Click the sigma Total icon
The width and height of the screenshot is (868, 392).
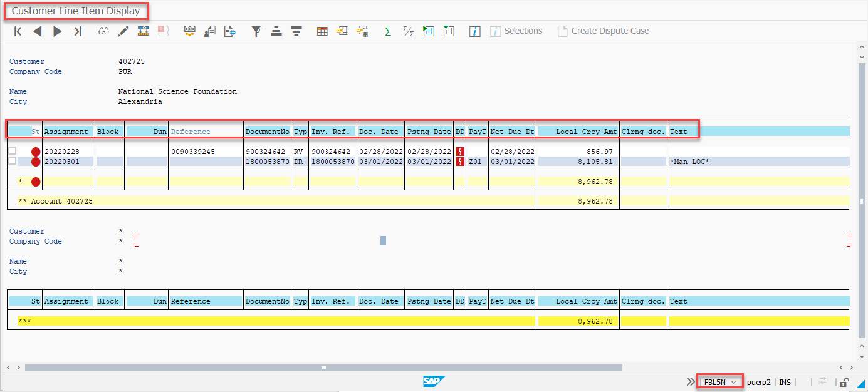pyautogui.click(x=388, y=31)
